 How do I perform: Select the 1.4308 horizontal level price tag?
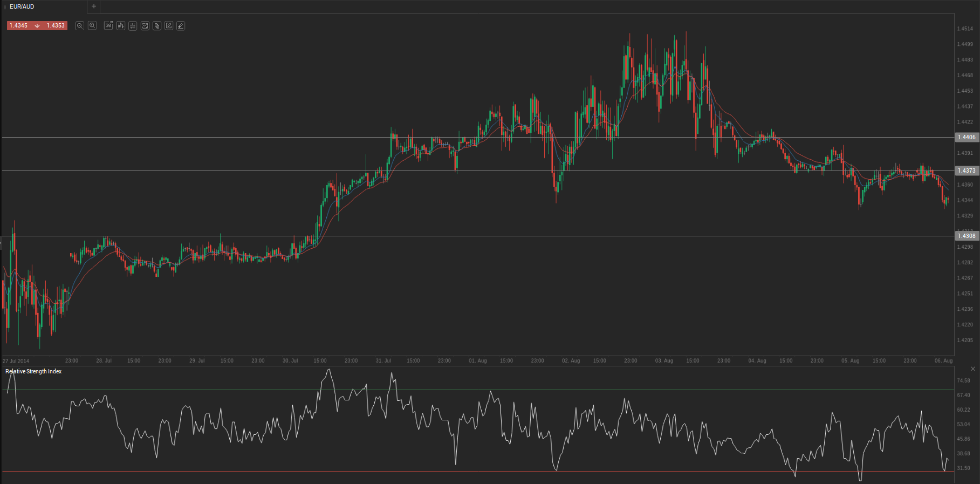click(x=966, y=236)
